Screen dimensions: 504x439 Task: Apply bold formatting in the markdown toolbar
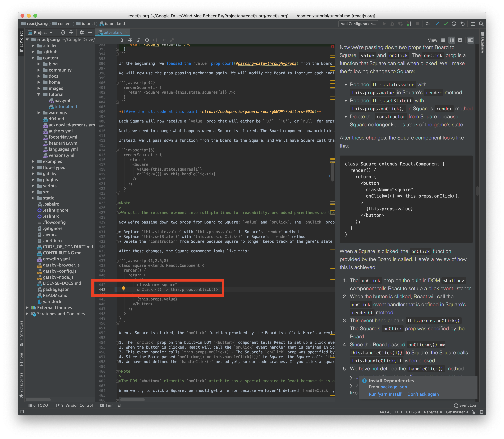coord(122,40)
